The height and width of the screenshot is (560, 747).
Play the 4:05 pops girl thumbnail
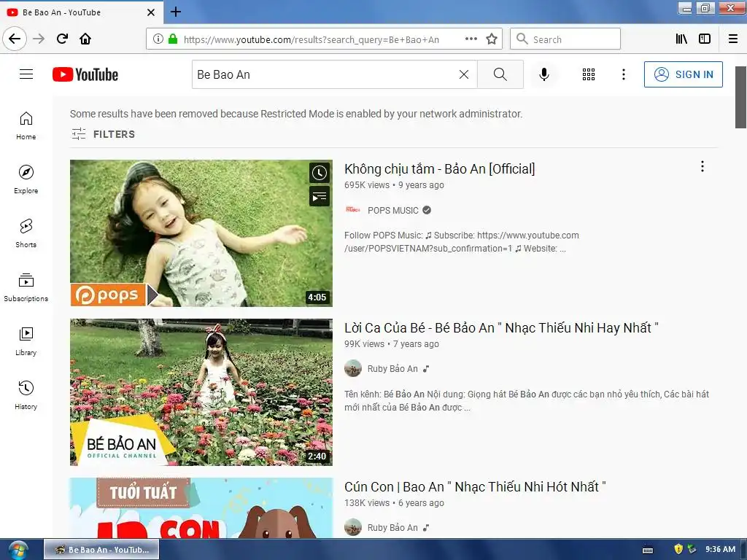(x=201, y=233)
